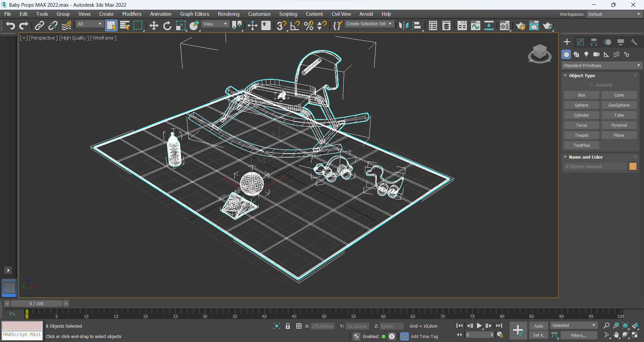Toggle Percent Snap
This screenshot has width=644, height=342.
[309, 25]
